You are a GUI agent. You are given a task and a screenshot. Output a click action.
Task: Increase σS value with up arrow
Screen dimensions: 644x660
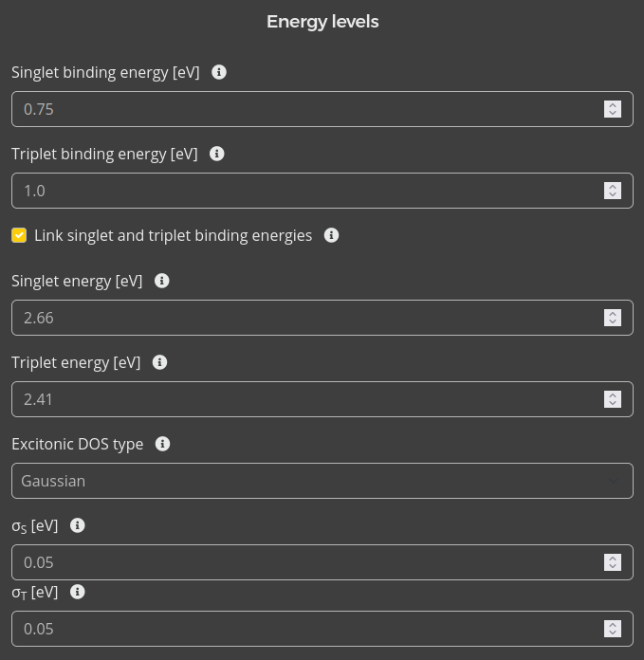[613, 558]
